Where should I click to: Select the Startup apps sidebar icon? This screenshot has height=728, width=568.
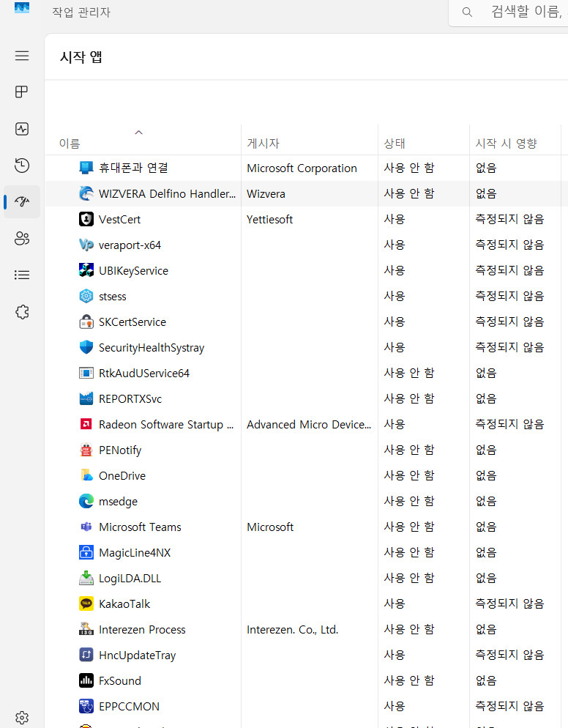point(22,201)
